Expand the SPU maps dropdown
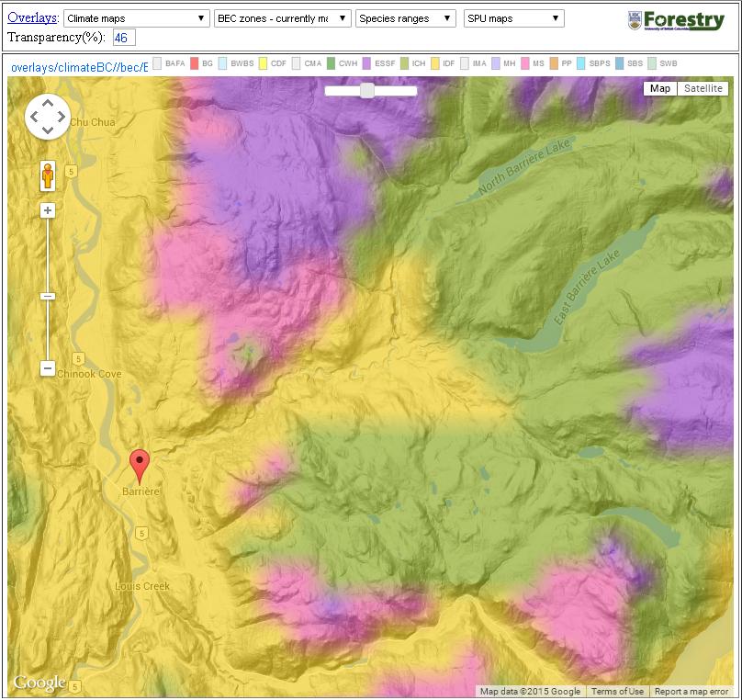Screen dimensions: 742x700 coord(513,18)
